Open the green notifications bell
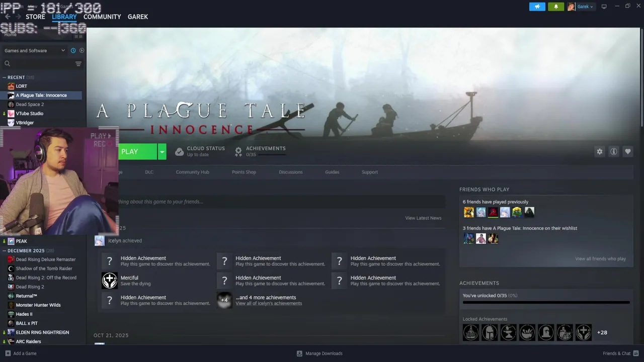Viewport: 644px width, 362px height. coord(556,7)
